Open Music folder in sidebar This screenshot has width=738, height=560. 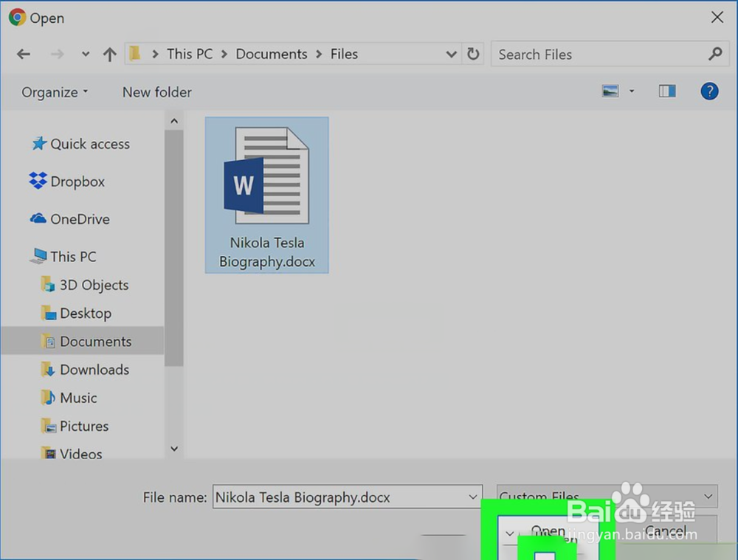click(69, 398)
